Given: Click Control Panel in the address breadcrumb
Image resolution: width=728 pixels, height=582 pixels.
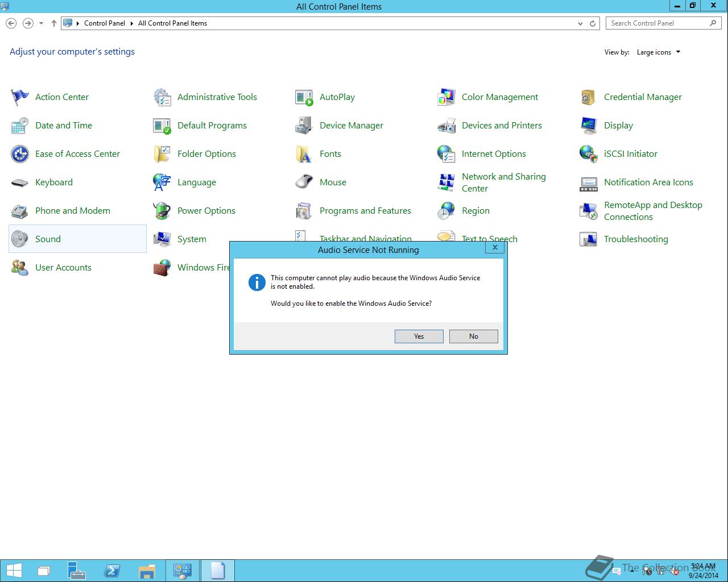Looking at the screenshot, I should [105, 23].
